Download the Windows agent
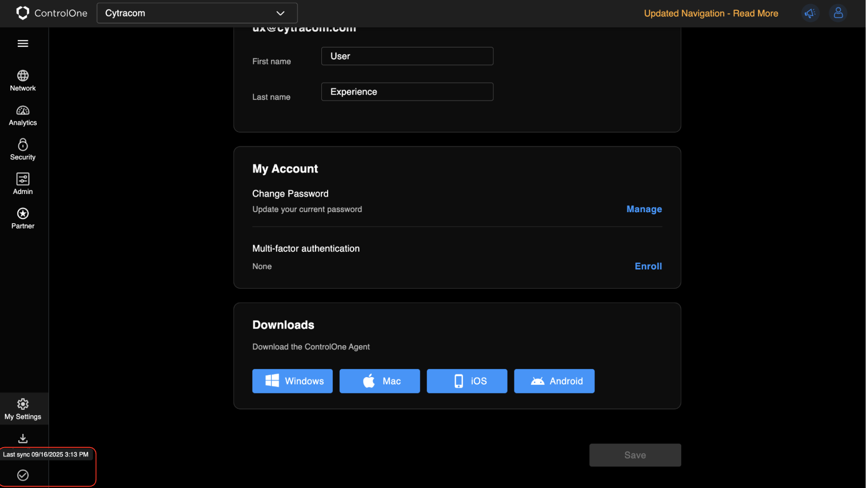868x488 pixels. [x=293, y=381]
